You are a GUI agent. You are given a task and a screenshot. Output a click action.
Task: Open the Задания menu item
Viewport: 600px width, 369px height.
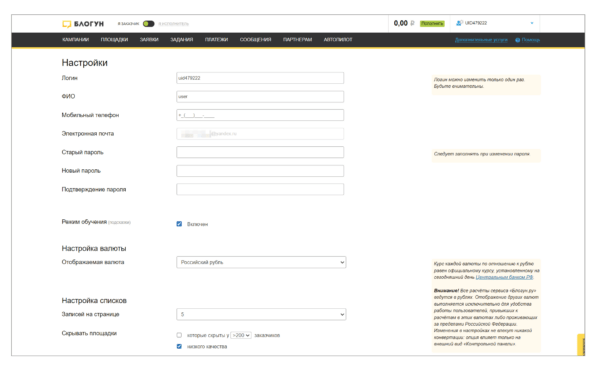click(x=181, y=39)
